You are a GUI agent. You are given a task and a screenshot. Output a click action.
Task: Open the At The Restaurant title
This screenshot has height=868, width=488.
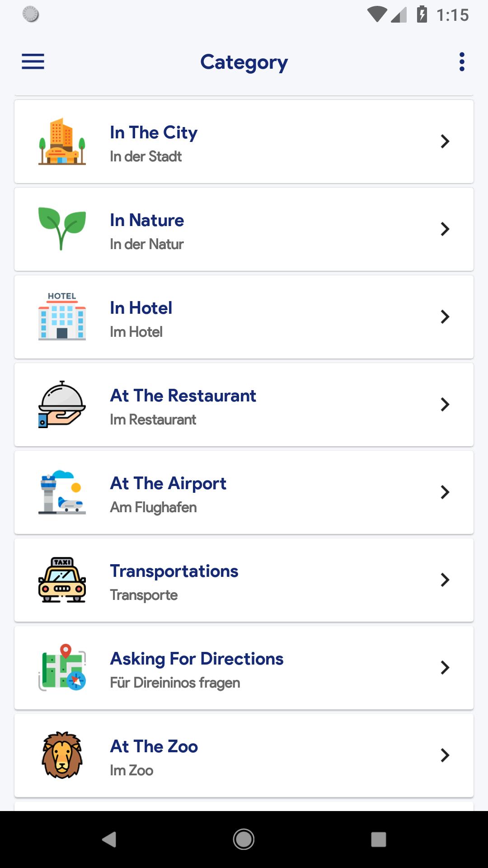tap(183, 396)
